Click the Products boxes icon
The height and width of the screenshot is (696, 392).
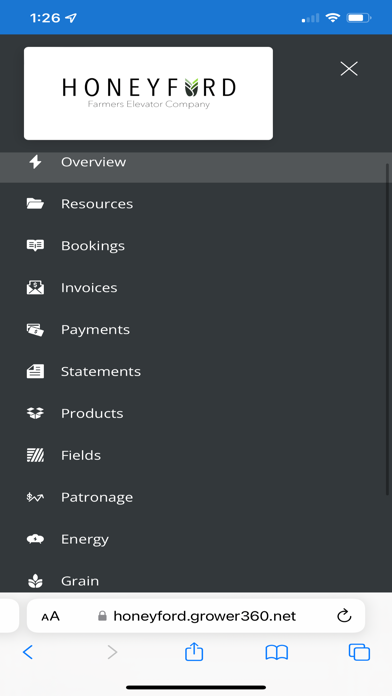[35, 413]
